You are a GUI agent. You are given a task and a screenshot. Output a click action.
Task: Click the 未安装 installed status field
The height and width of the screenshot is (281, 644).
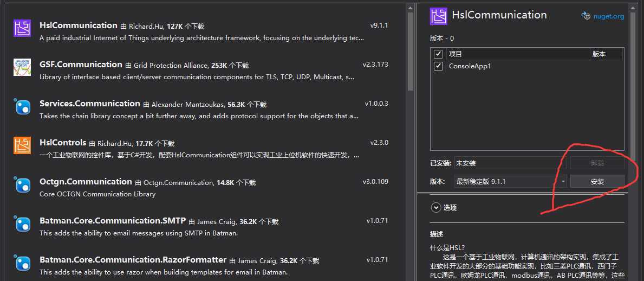[x=511, y=163]
